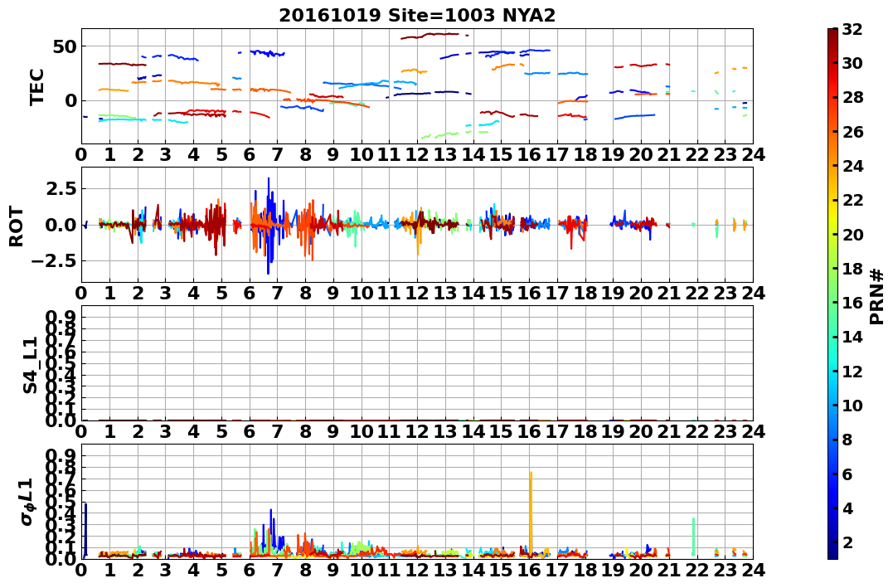Click colorbar tick label 32
Viewport: 893px width, 588px height.
click(x=852, y=29)
